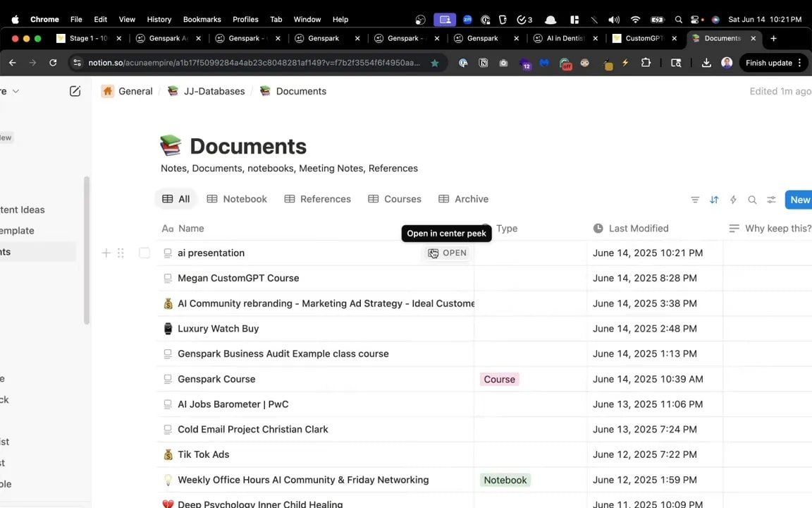Screen dimensions: 812x508
Task: Click the blue New button
Action: click(799, 200)
